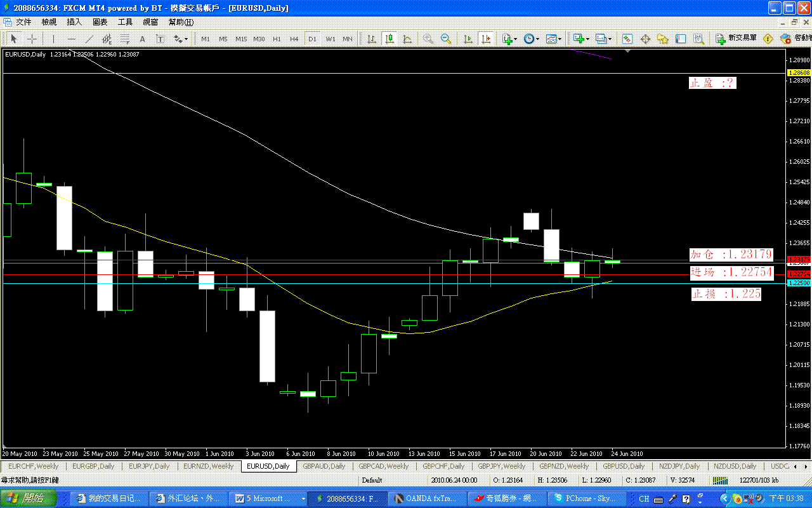The height and width of the screenshot is (508, 812).
Task: Select the Fibonacci Retracement tool
Action: [124, 39]
